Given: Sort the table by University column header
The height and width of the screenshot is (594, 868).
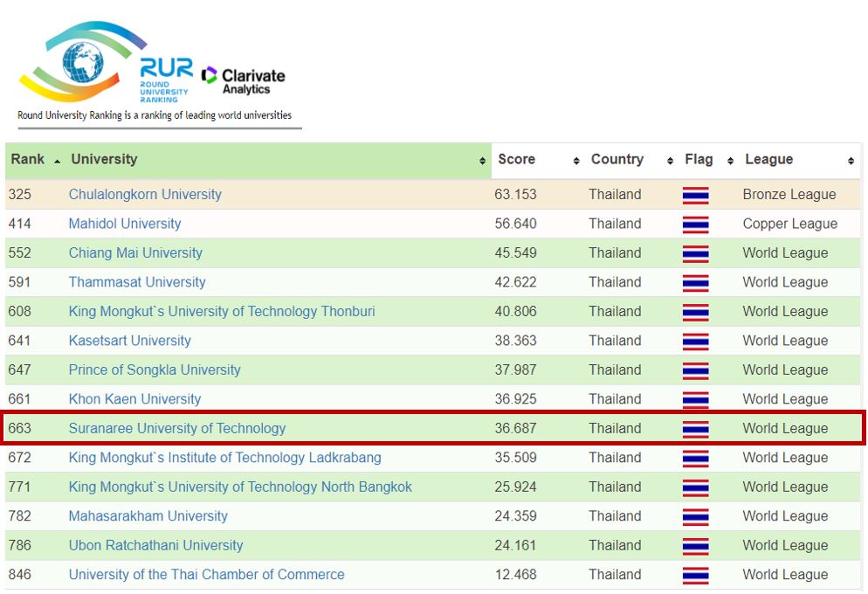Looking at the screenshot, I should click(x=279, y=160).
